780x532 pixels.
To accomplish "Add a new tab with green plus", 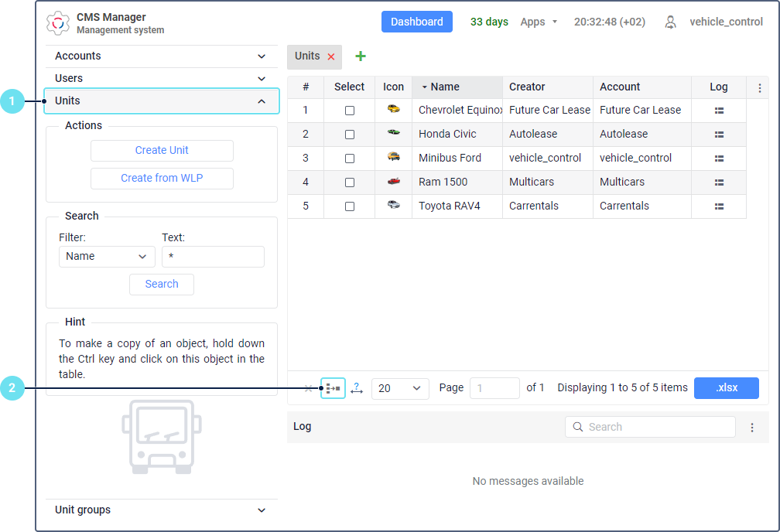I will click(361, 56).
